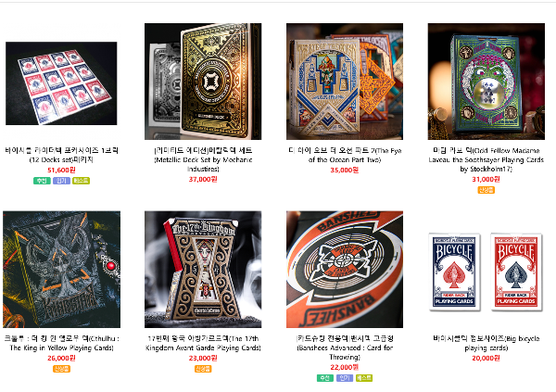556x392 pixels.
Task: Click the blue badge under Banshees 22,000원
Action: point(345,378)
